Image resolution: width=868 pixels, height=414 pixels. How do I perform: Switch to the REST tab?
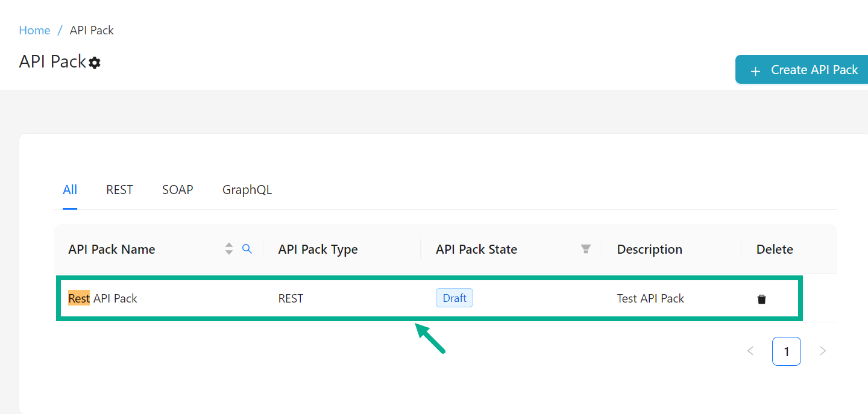[x=119, y=190]
